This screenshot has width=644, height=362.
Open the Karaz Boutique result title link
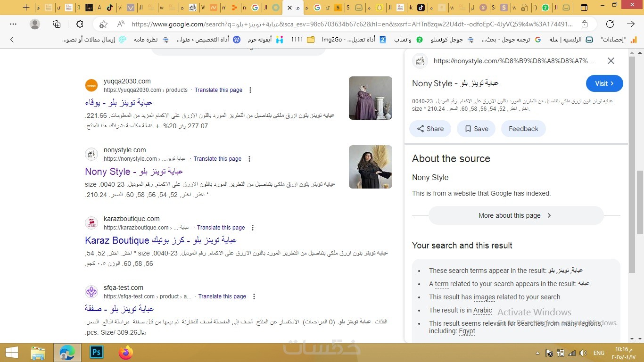(x=161, y=240)
